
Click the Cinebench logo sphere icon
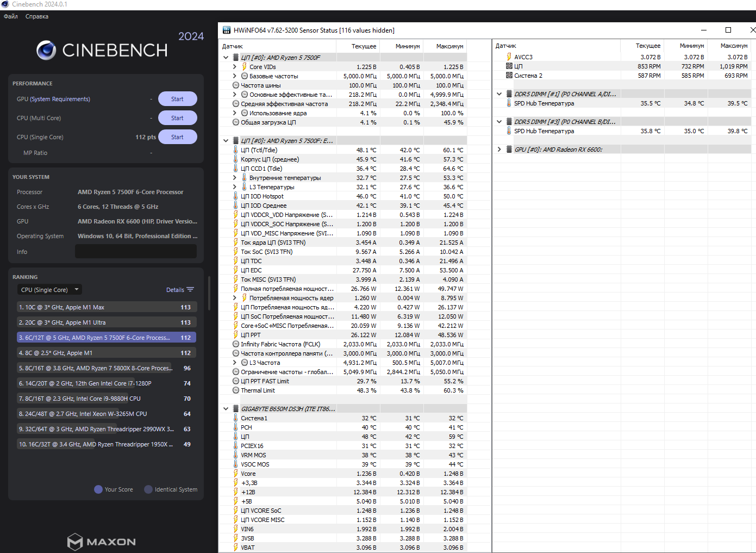tap(46, 50)
